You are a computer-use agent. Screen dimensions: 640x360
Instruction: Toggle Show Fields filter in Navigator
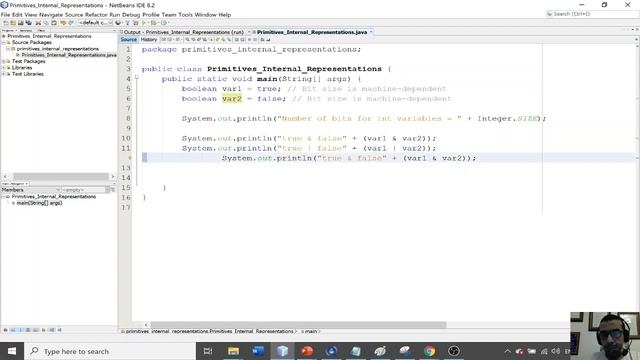(x=13, y=330)
